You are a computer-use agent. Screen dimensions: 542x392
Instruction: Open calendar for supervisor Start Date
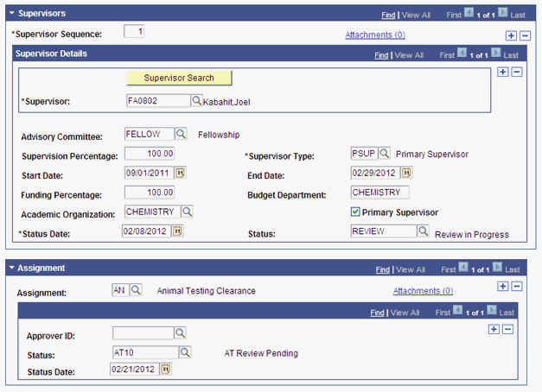[180, 173]
